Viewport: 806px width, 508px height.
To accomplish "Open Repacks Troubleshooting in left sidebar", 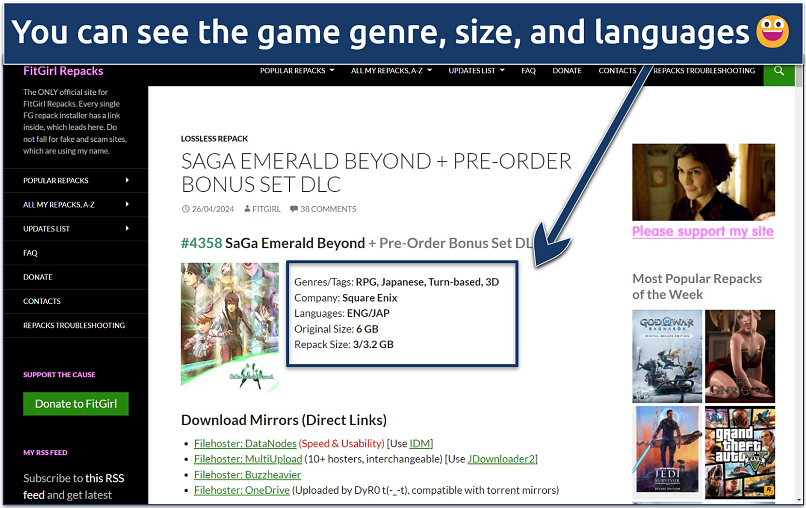I will (74, 325).
